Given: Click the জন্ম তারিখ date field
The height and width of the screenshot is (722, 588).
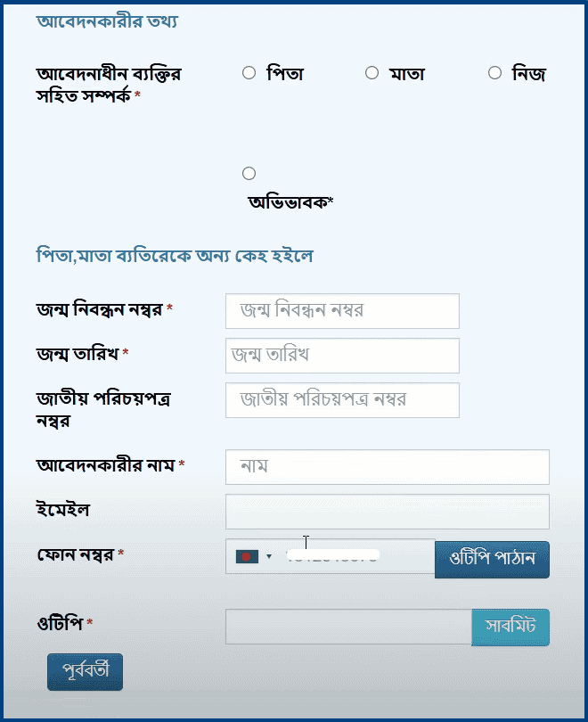Looking at the screenshot, I should 342,355.
